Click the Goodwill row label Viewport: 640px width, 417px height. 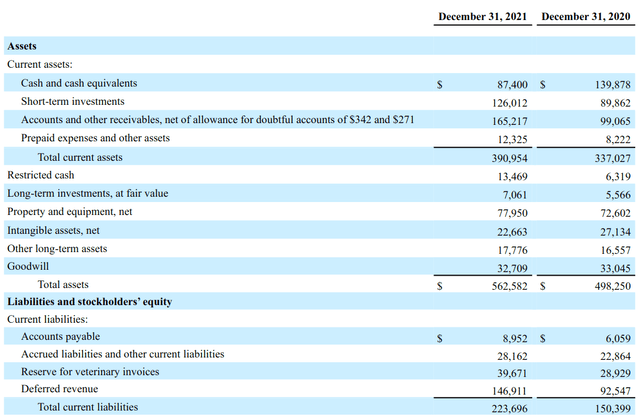28,266
